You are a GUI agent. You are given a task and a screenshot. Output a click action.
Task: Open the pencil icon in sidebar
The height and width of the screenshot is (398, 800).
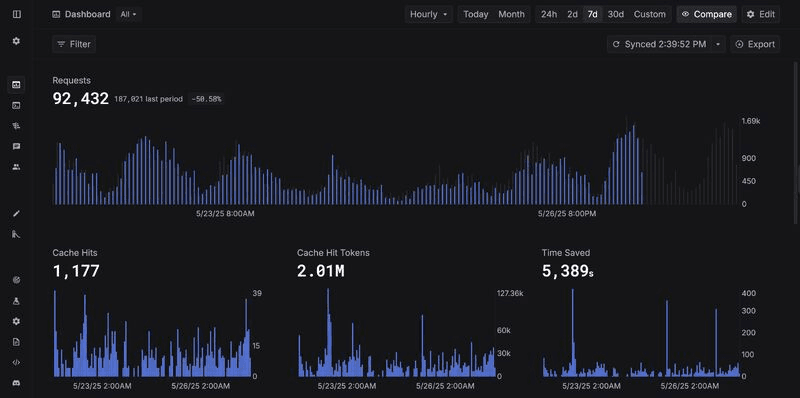coord(16,213)
